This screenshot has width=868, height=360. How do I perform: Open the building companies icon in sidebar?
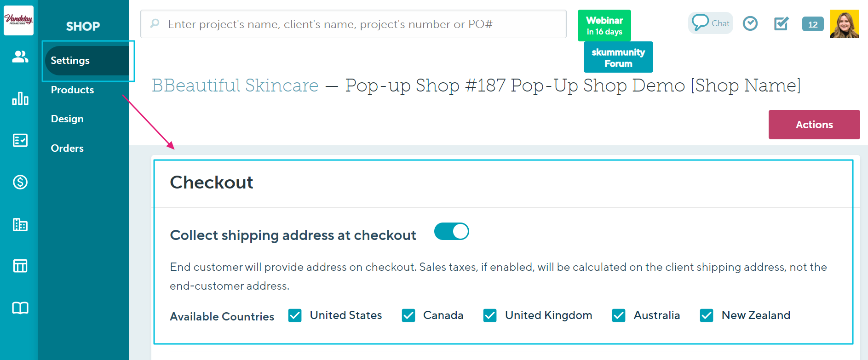click(x=20, y=224)
